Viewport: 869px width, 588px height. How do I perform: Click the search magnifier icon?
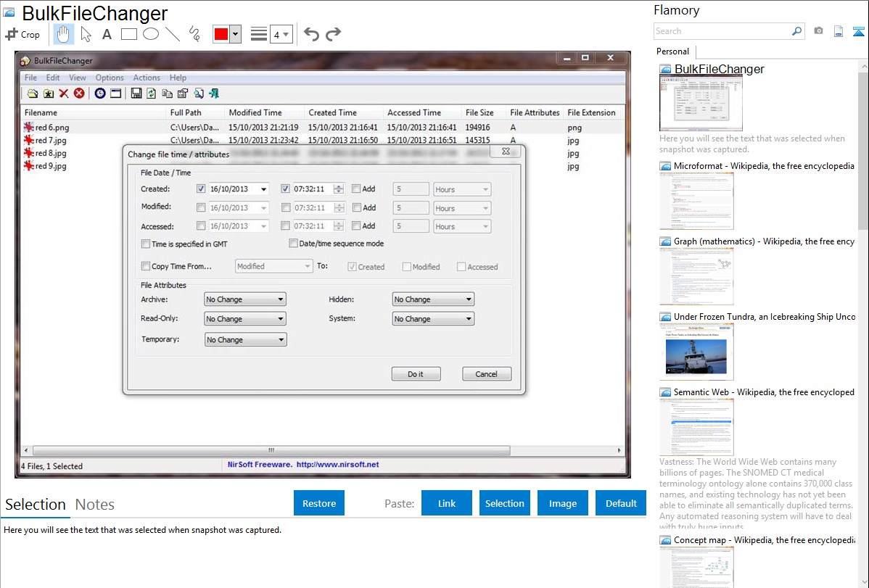pyautogui.click(x=796, y=31)
